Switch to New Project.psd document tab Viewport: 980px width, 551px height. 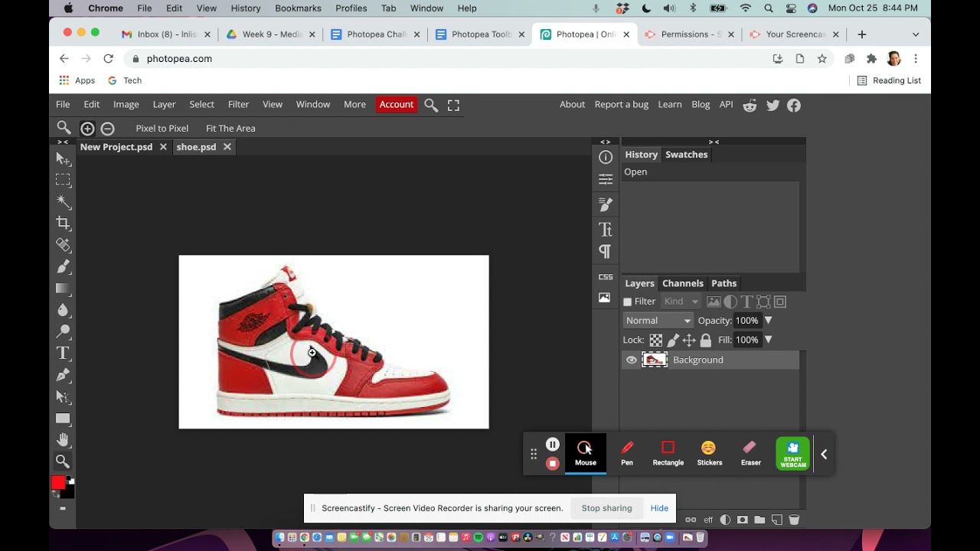tap(116, 147)
